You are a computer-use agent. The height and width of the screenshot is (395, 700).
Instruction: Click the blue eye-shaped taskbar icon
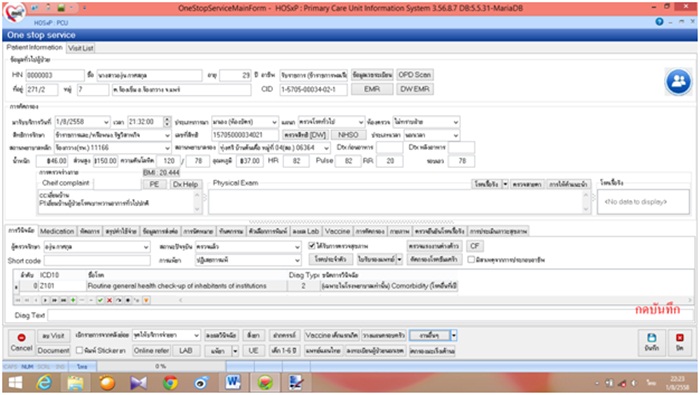pyautogui.click(x=201, y=383)
